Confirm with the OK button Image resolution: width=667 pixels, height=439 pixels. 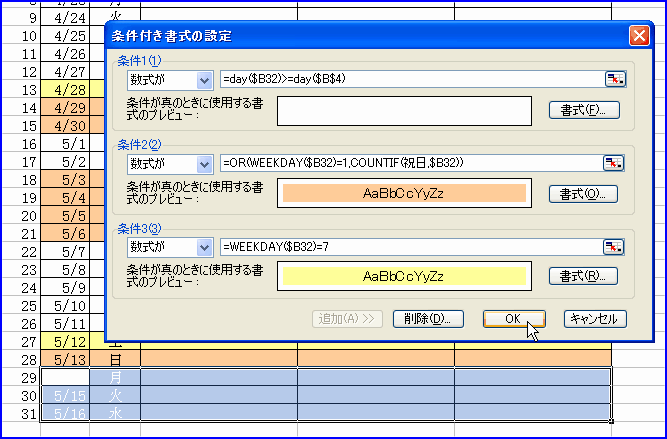click(514, 319)
